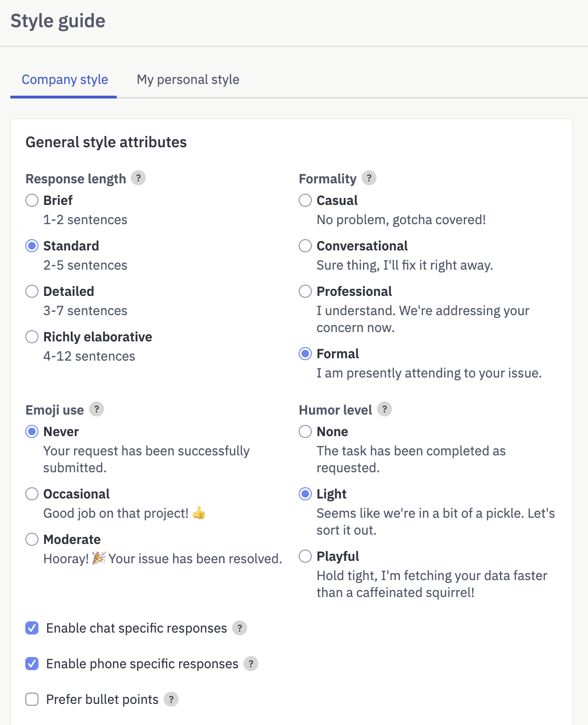Select Brief response length
Image resolution: width=588 pixels, height=725 pixels.
pyautogui.click(x=32, y=200)
